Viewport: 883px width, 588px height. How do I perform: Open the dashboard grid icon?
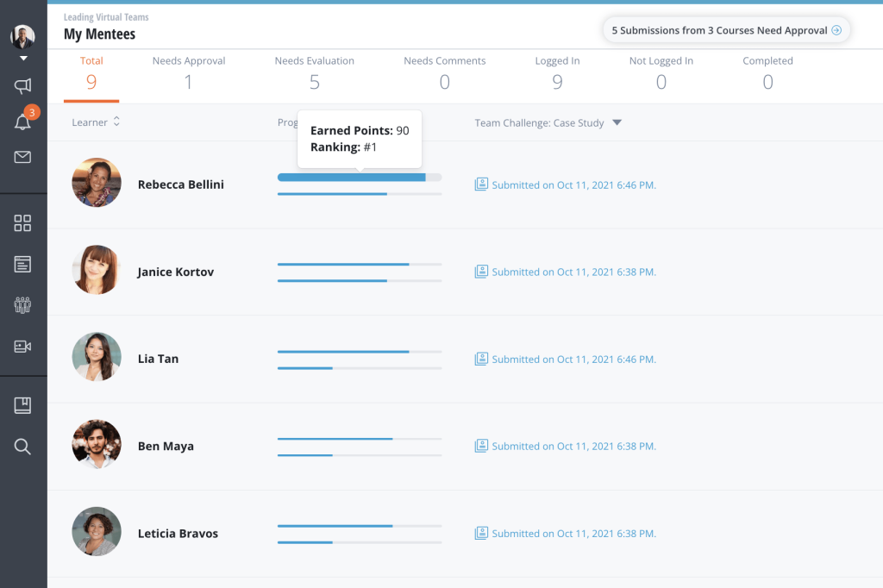22,223
